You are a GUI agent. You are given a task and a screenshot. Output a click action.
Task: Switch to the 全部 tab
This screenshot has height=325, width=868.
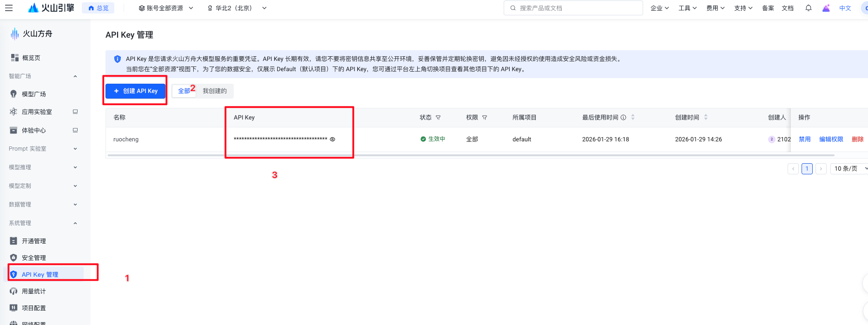pyautogui.click(x=184, y=91)
